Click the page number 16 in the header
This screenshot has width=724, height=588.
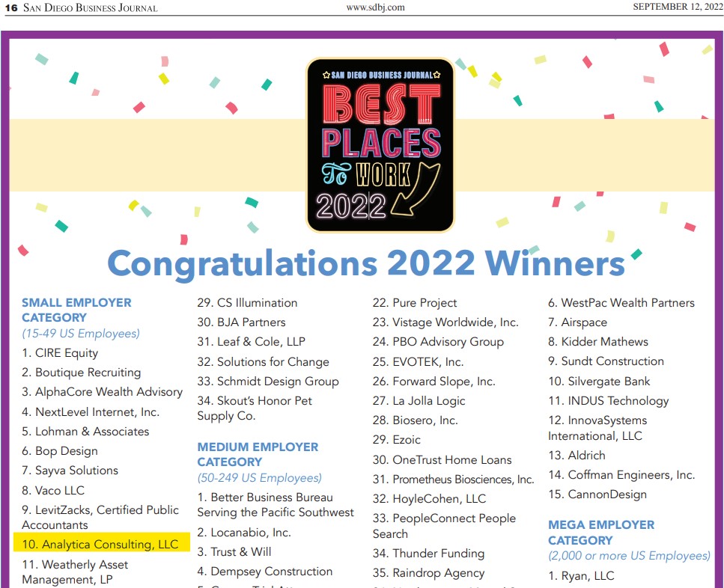[x=11, y=7]
